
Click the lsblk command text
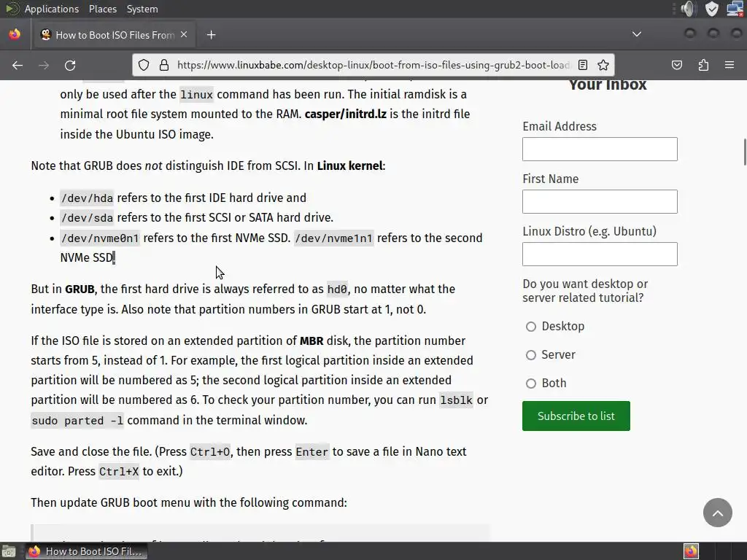click(x=457, y=400)
